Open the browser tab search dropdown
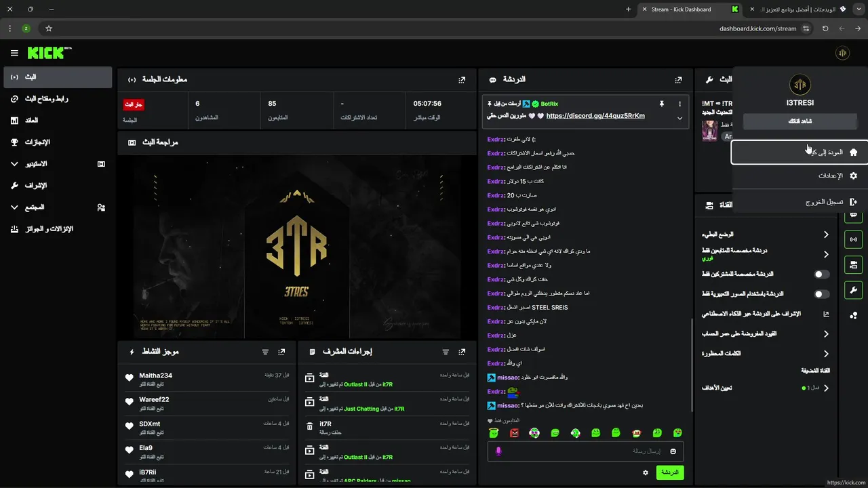The image size is (868, 488). (859, 9)
